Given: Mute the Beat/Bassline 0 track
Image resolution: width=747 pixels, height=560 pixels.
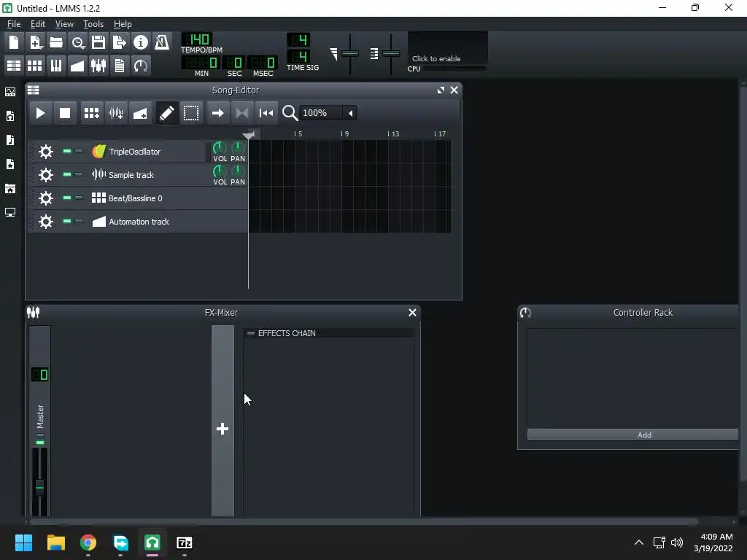Looking at the screenshot, I should [x=67, y=198].
